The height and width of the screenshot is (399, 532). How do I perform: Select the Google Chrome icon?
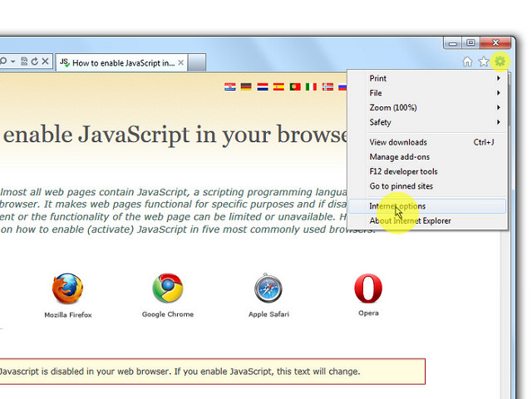[x=167, y=289]
